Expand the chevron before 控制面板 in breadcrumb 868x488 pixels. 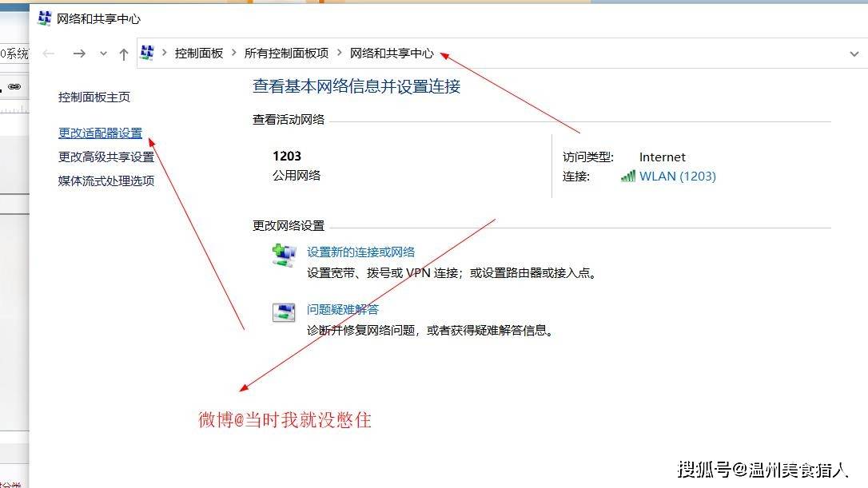click(165, 53)
